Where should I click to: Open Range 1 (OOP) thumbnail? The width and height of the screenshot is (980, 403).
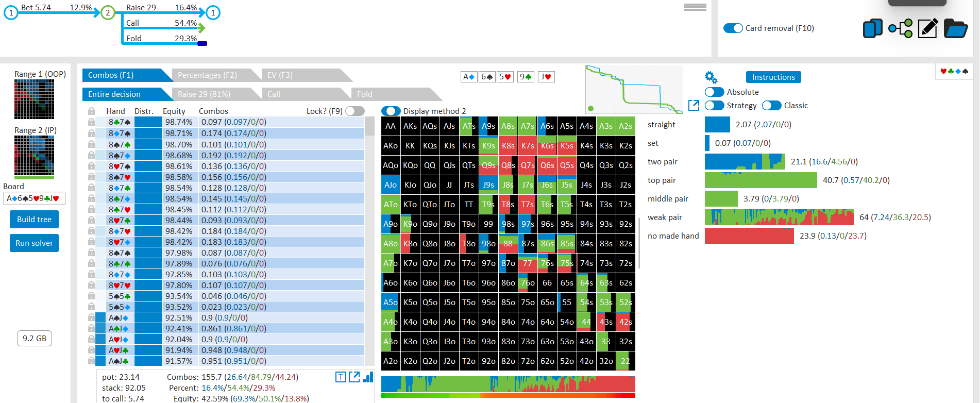tap(34, 99)
